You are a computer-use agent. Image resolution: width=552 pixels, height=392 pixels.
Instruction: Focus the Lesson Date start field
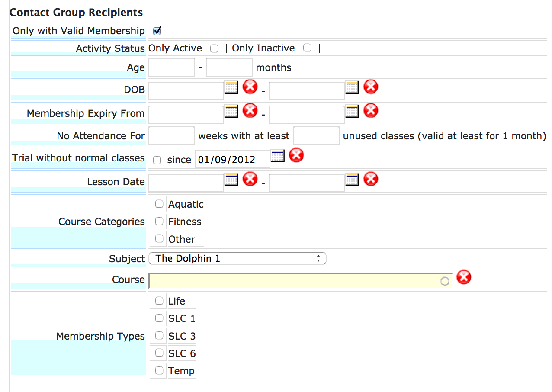[186, 183]
